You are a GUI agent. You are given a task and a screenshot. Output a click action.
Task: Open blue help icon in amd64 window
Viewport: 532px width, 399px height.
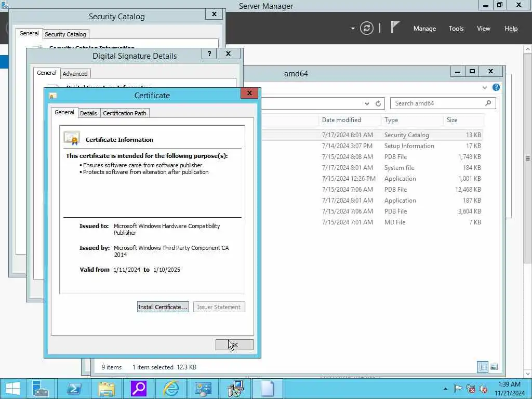pyautogui.click(x=496, y=87)
